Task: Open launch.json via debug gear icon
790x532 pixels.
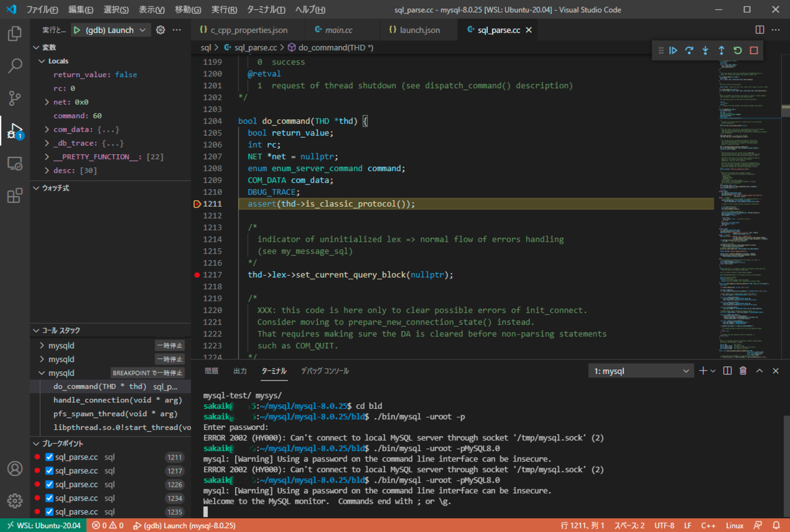Action: pyautogui.click(x=161, y=30)
